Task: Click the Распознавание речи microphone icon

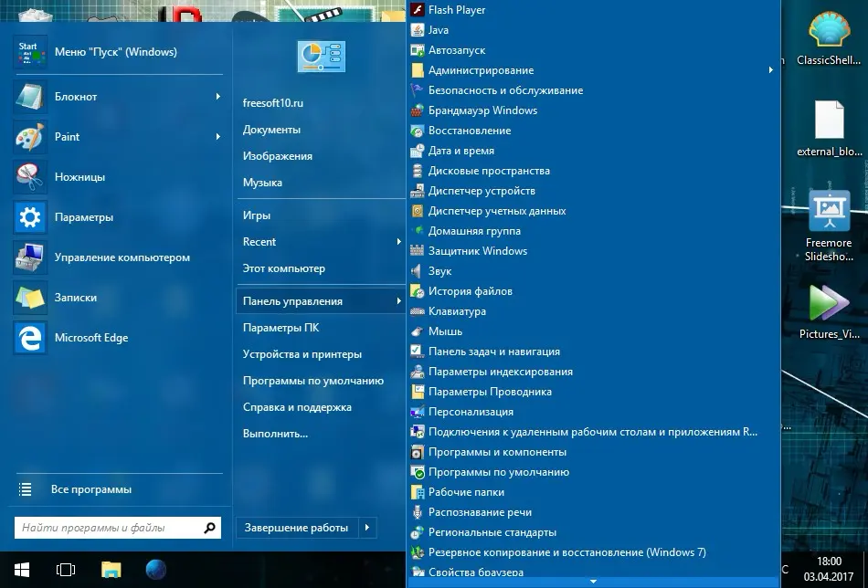Action: [418, 512]
